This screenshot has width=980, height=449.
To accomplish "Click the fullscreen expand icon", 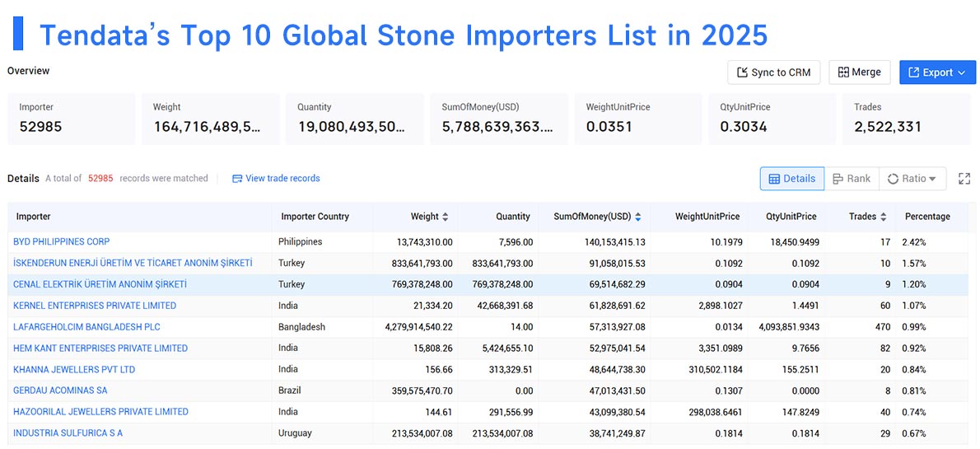I will click(964, 179).
